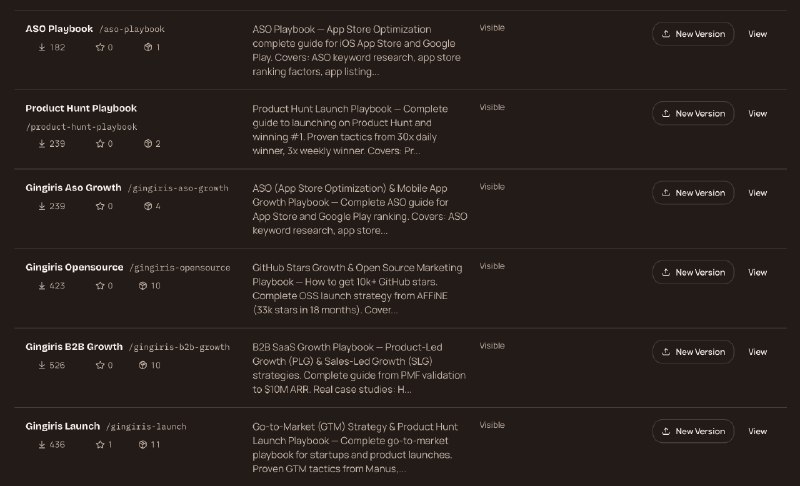View the ASO Playbook skill
Screen dimensions: 800x486
coord(757,34)
